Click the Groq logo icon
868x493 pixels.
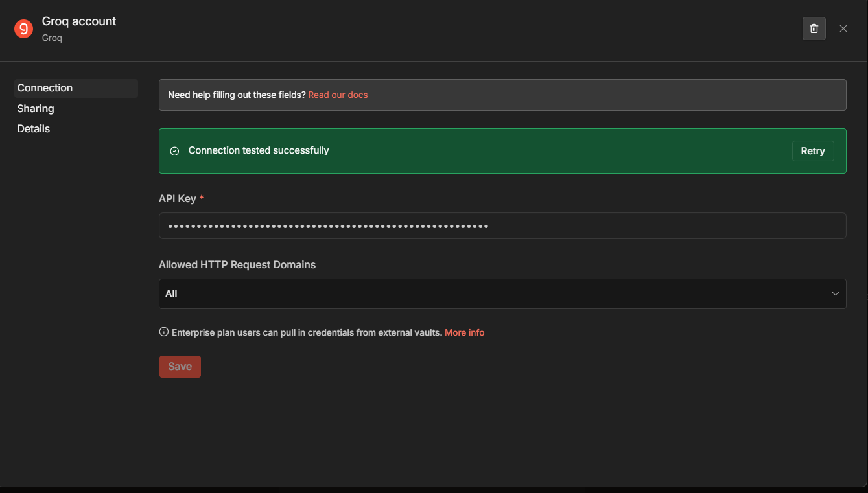pyautogui.click(x=23, y=29)
